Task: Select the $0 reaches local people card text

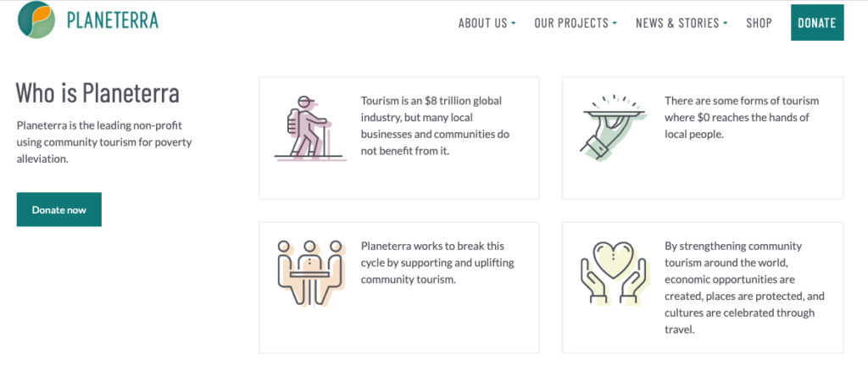Action: [742, 117]
